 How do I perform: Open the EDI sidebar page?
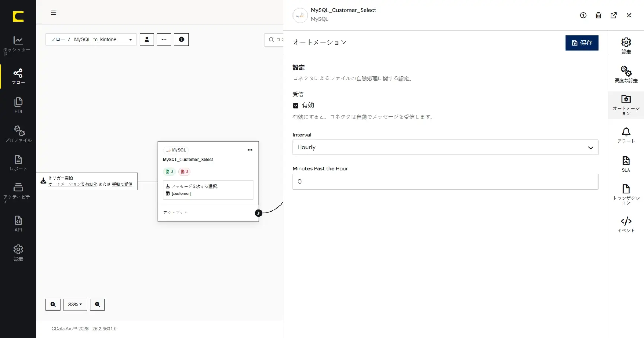18,106
